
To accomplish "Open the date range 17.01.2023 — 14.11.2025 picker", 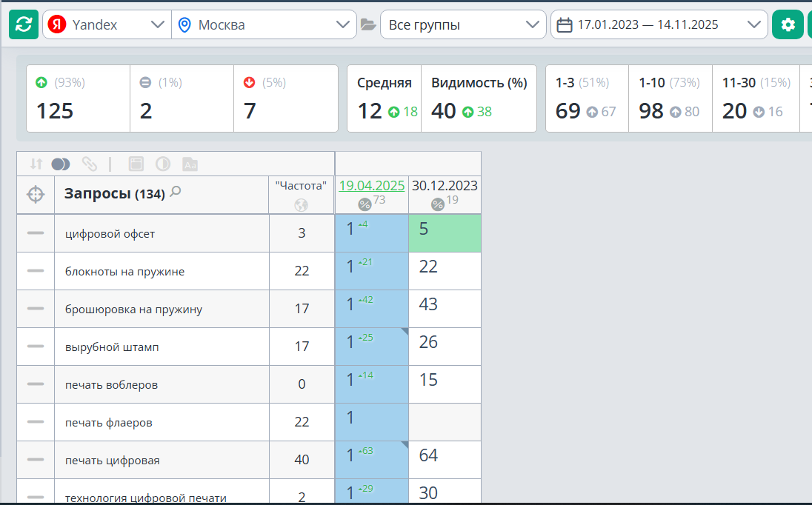I will tap(659, 24).
